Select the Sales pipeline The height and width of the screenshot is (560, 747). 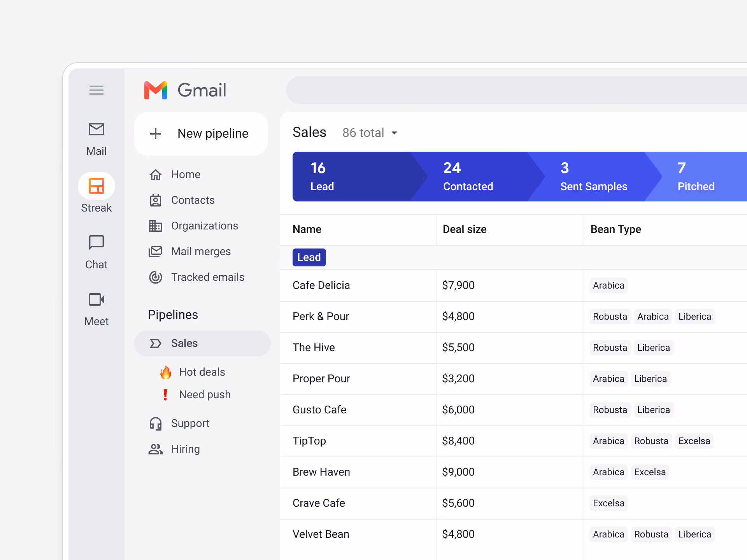[202, 343]
